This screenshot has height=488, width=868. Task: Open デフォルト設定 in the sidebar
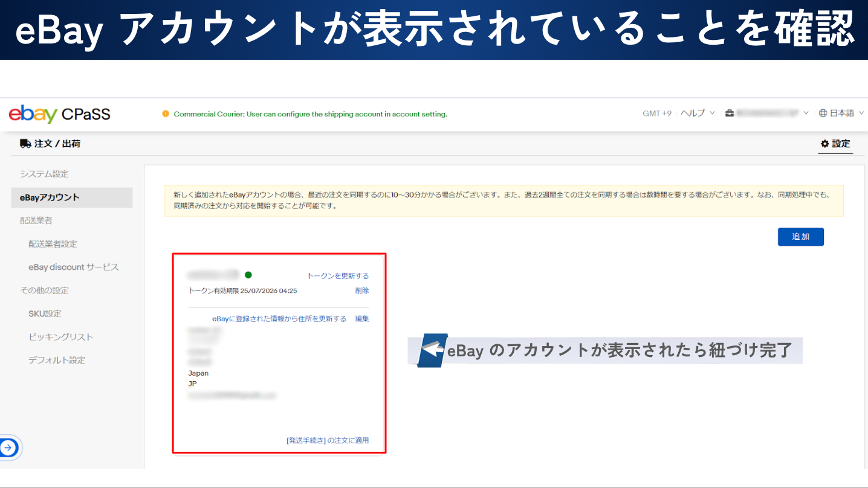tap(57, 360)
